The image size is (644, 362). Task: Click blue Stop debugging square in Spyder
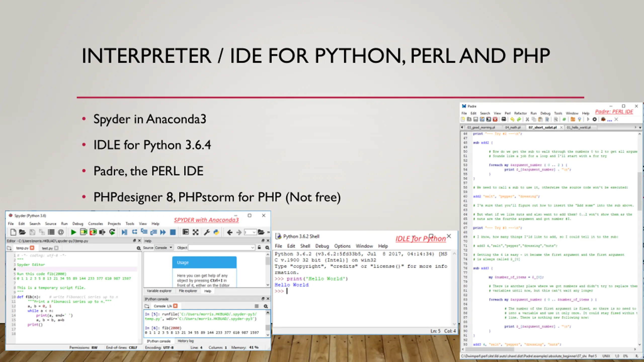coord(173,232)
